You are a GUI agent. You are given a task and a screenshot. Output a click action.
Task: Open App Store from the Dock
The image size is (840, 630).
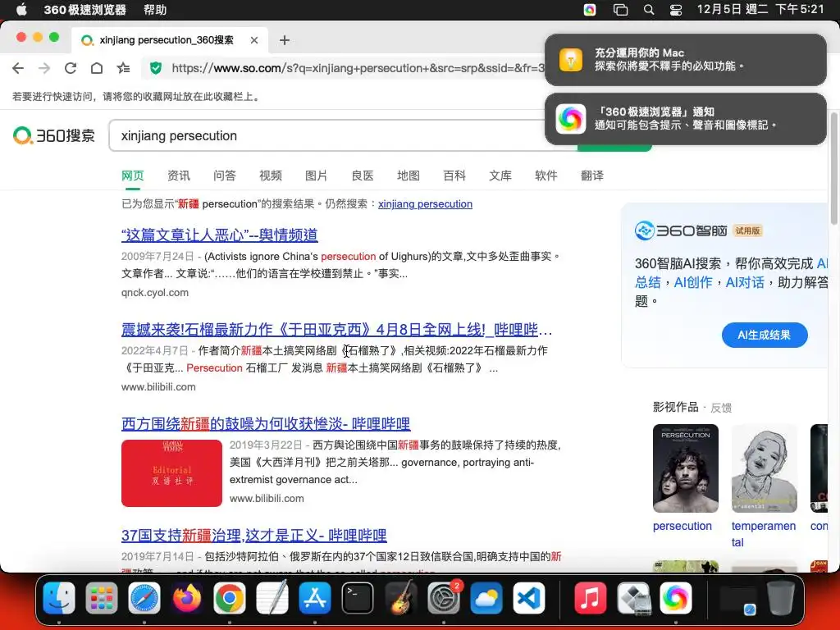315,598
